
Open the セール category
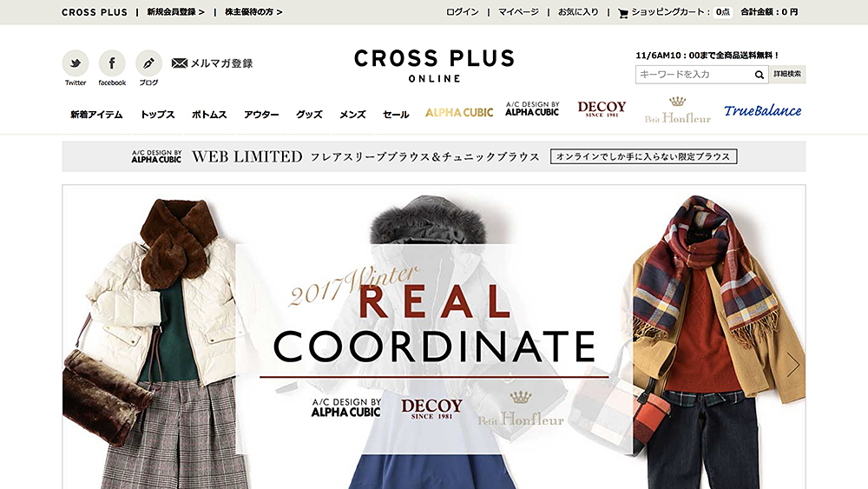click(396, 115)
